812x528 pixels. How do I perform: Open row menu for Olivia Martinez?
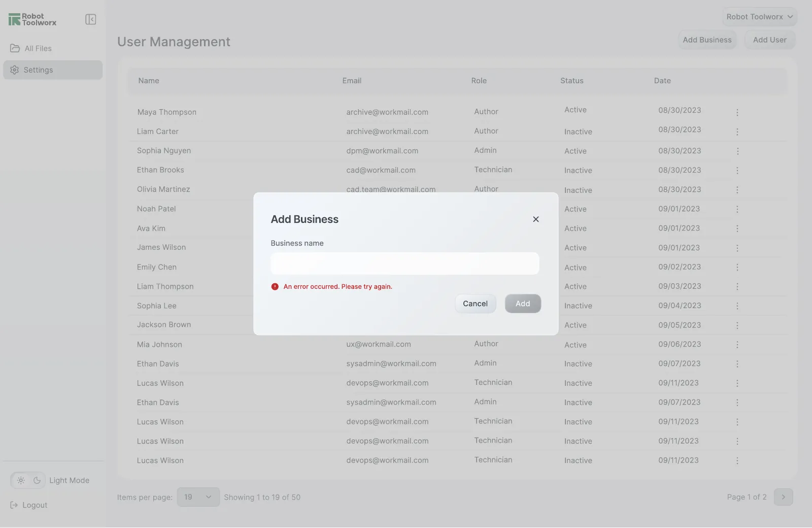click(737, 189)
